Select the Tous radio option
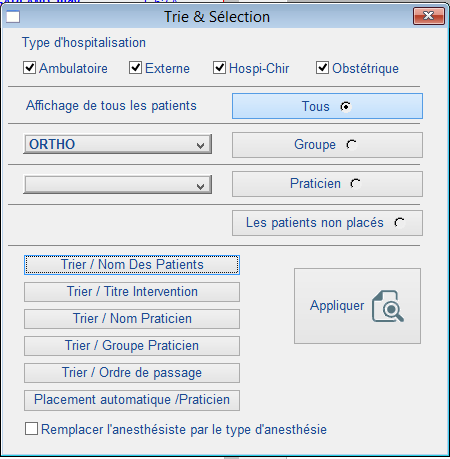 pyautogui.click(x=327, y=106)
